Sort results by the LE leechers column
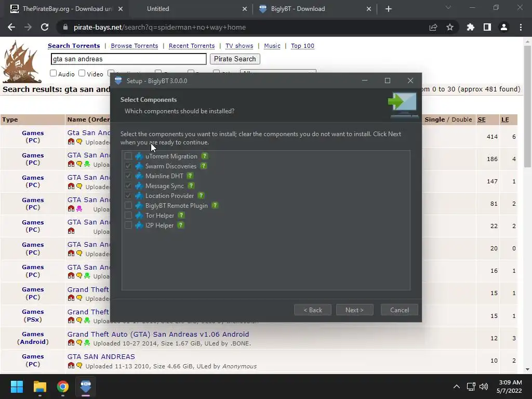 [505, 119]
